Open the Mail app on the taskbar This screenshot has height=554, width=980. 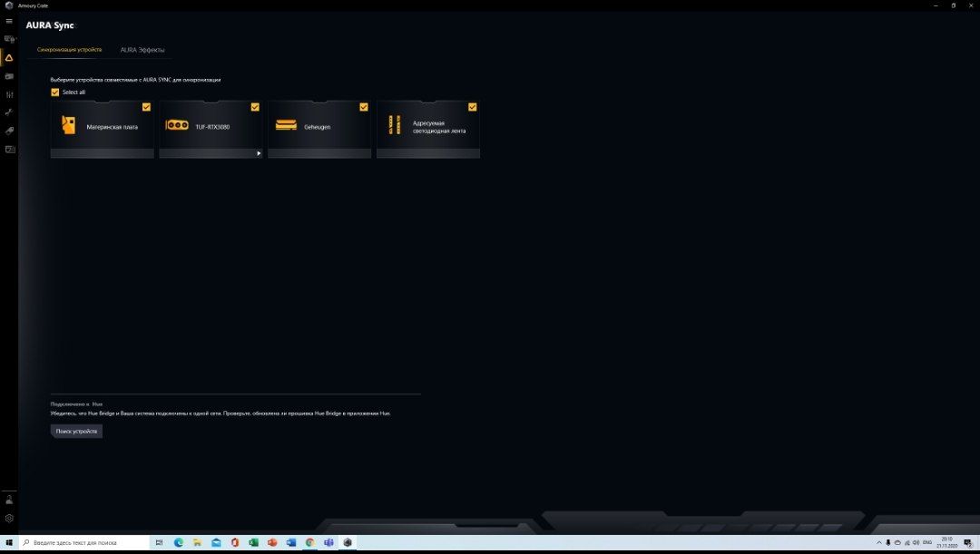(216, 543)
